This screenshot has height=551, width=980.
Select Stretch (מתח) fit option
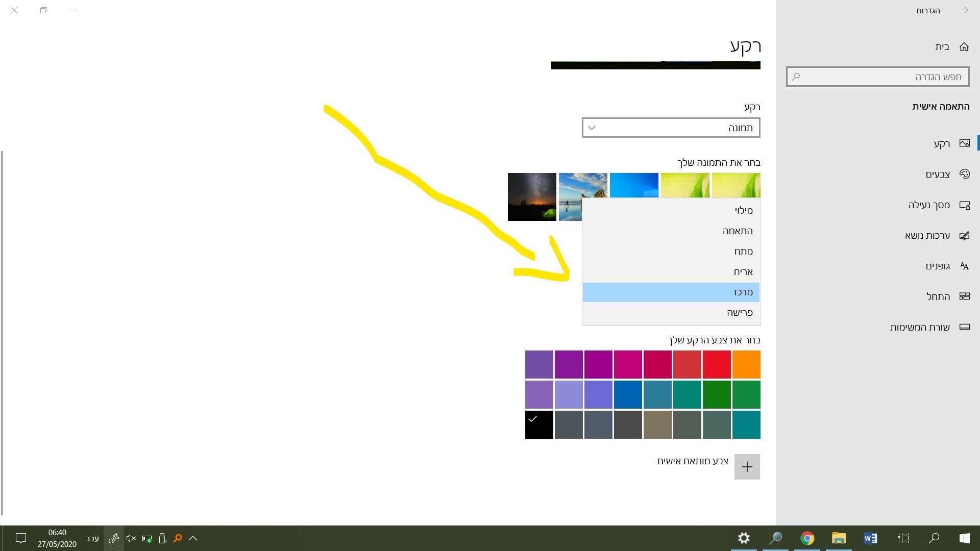743,251
